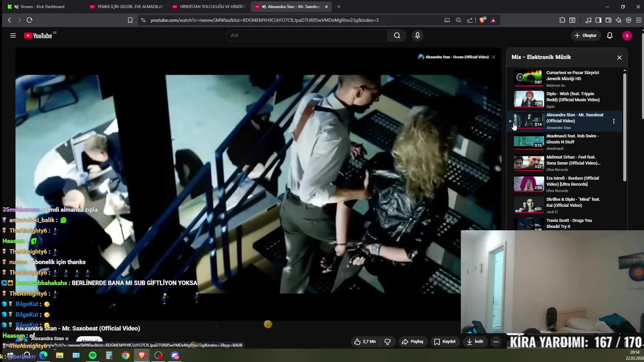Click the YouTube search magnifier button
The image size is (644, 362).
coord(397,35)
